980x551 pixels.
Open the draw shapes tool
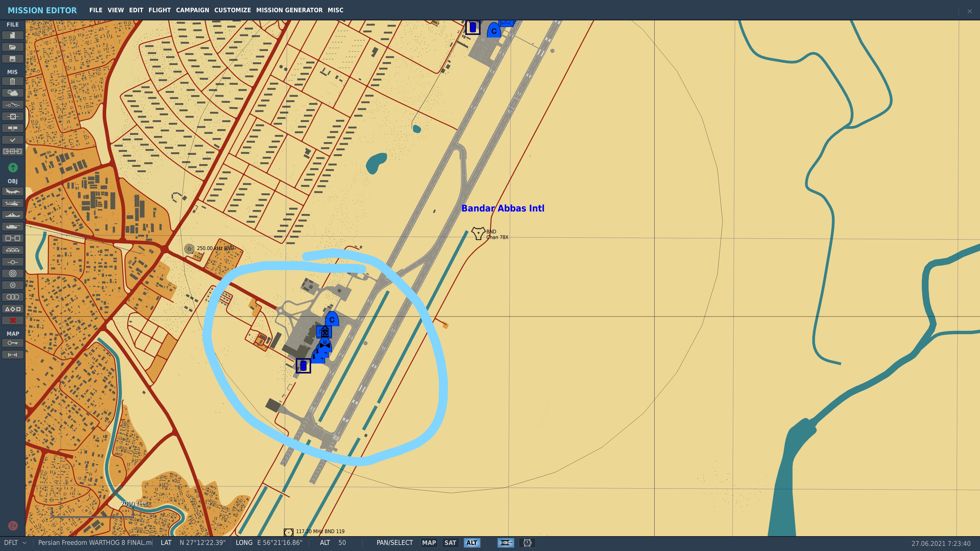point(13,309)
